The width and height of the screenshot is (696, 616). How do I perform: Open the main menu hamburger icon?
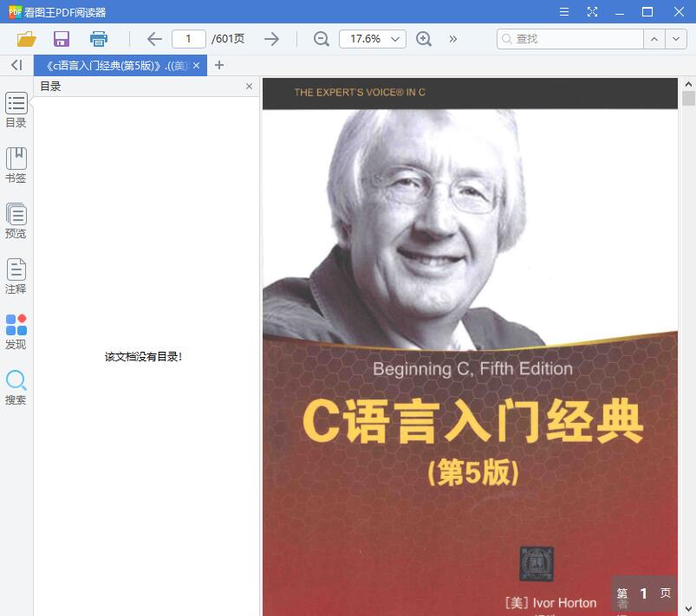tap(563, 12)
